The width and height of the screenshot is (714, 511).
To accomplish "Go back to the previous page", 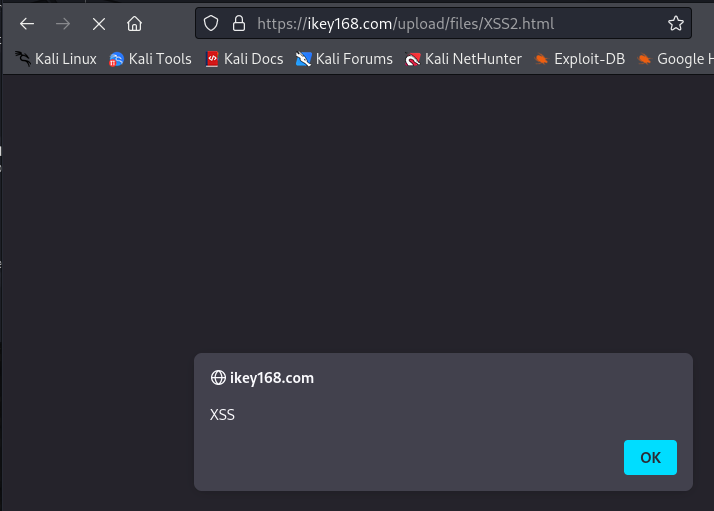I will click(x=27, y=24).
